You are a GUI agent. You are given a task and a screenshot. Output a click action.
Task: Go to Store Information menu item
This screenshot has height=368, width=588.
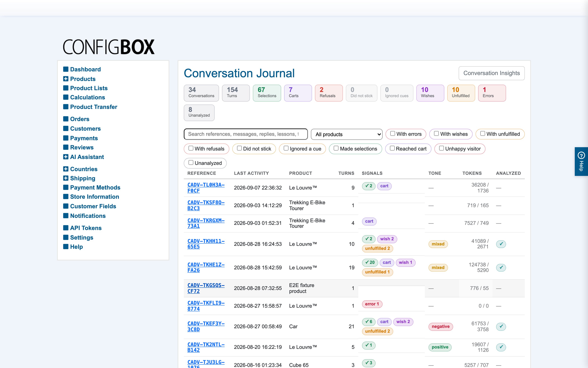tap(94, 197)
